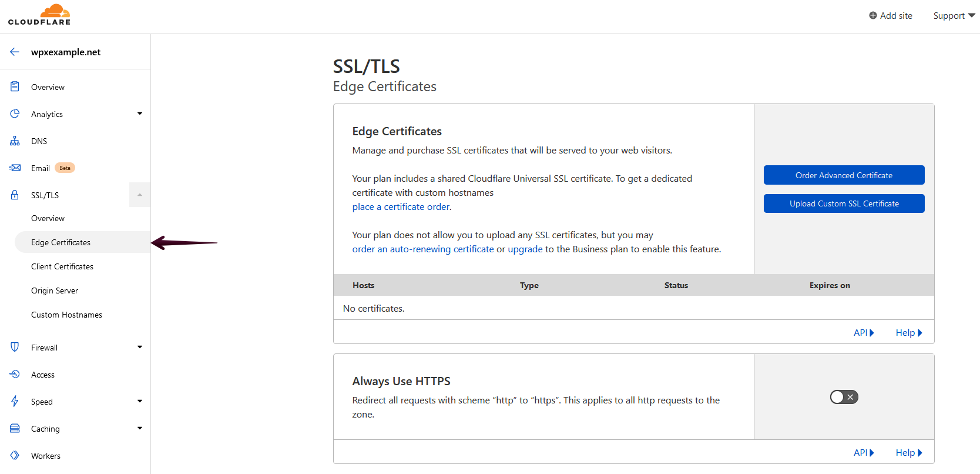Click the Workers icon in sidebar
The height and width of the screenshot is (474, 980).
pos(15,456)
